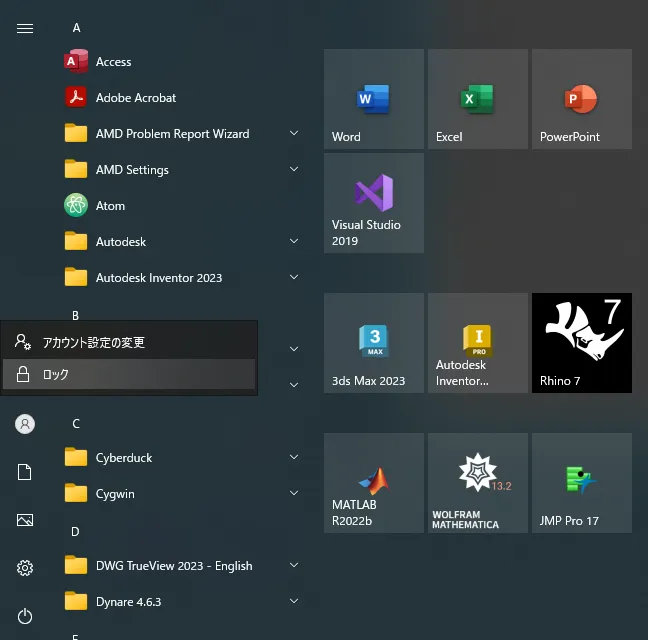Toggle the hamburger menu at top

click(x=25, y=28)
